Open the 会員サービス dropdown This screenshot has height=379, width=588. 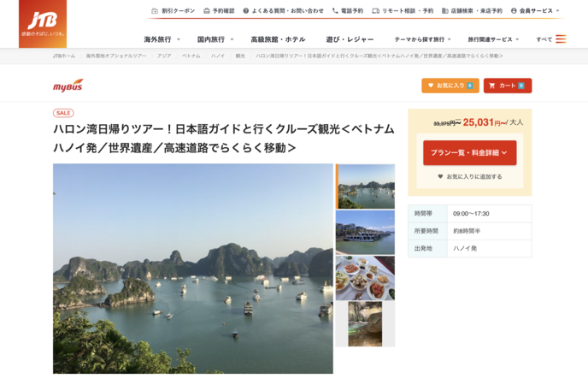535,11
